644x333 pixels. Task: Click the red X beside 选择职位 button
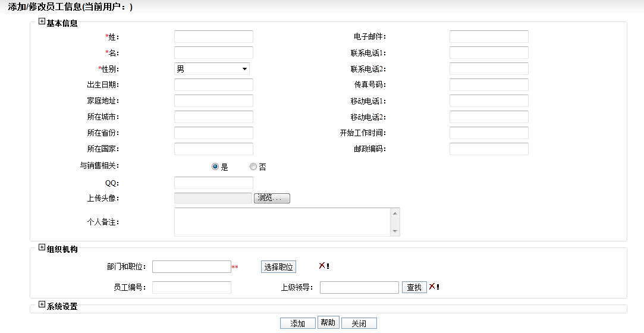click(322, 266)
